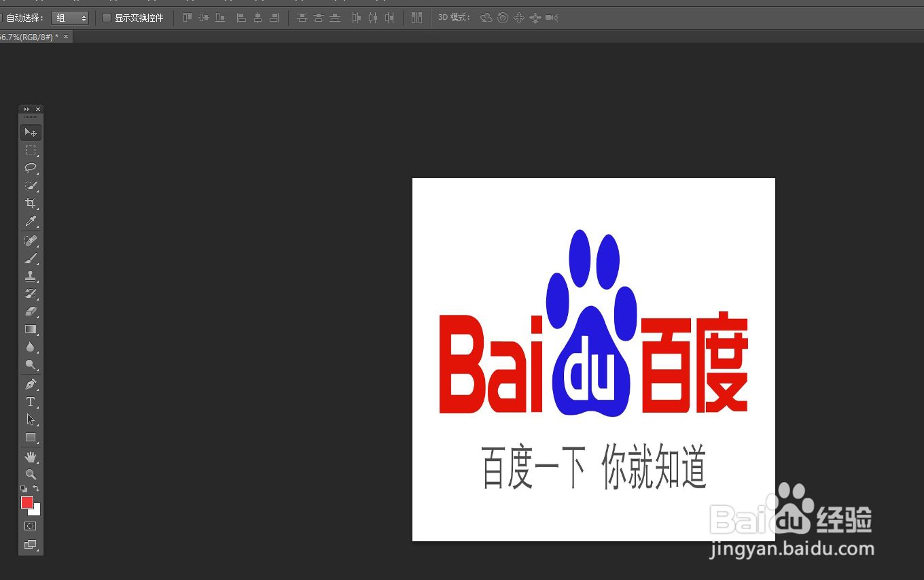The width and height of the screenshot is (924, 580).
Task: Select the Gradient tool
Action: [31, 329]
